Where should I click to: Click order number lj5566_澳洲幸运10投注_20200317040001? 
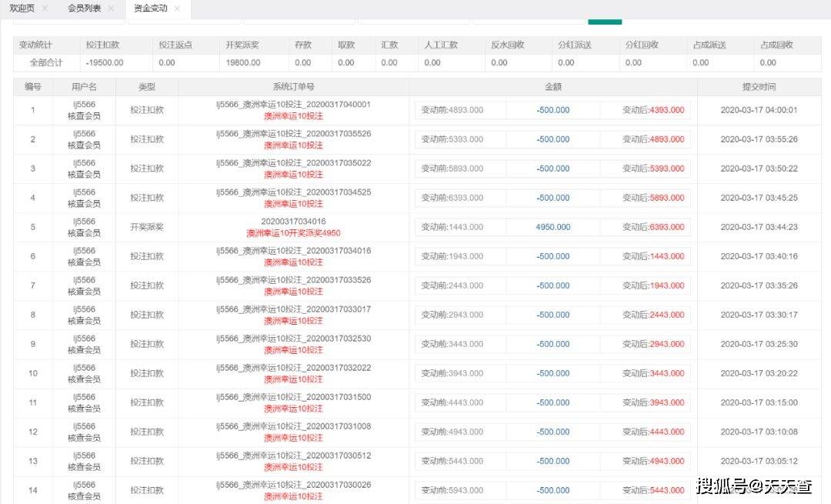294,105
